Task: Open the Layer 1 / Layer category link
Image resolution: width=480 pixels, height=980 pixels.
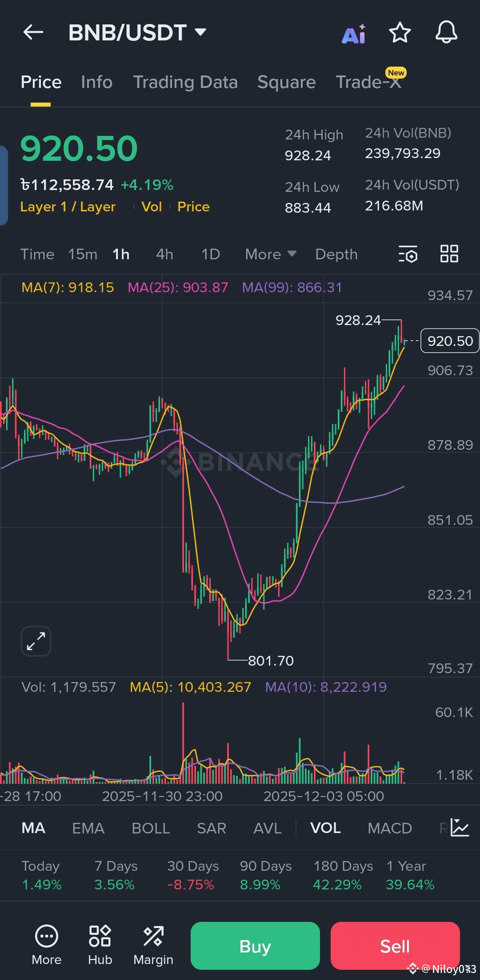Action: (x=68, y=207)
